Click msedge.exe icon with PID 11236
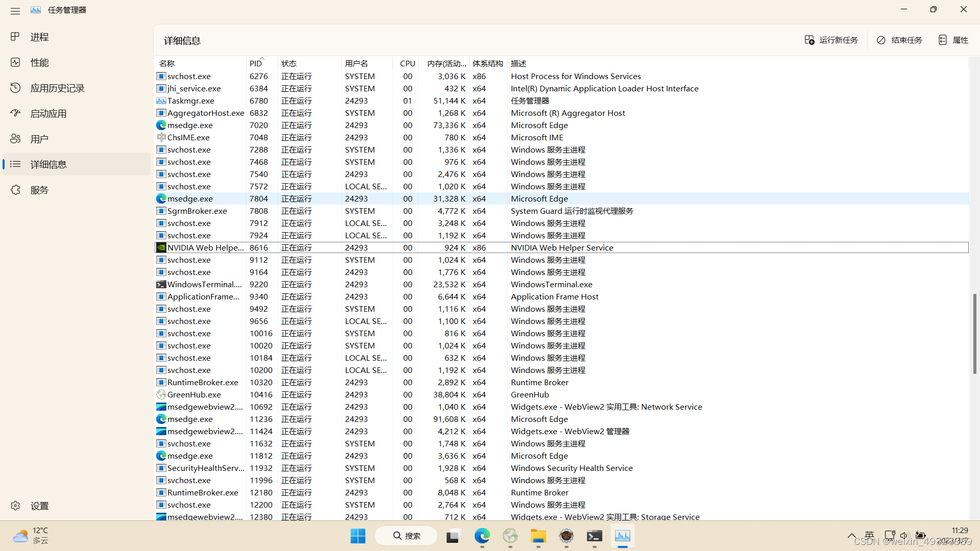This screenshot has width=980, height=551. pos(161,419)
